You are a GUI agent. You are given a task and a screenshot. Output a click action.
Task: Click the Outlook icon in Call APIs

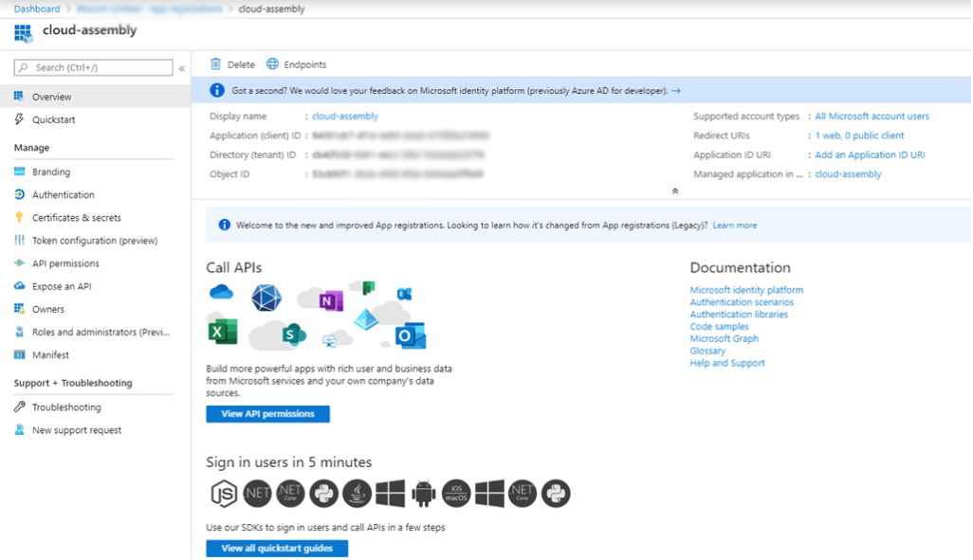tap(411, 336)
